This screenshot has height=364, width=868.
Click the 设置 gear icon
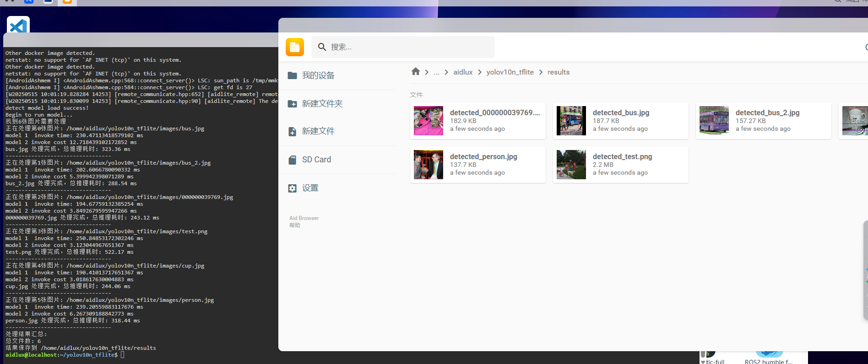coord(292,188)
